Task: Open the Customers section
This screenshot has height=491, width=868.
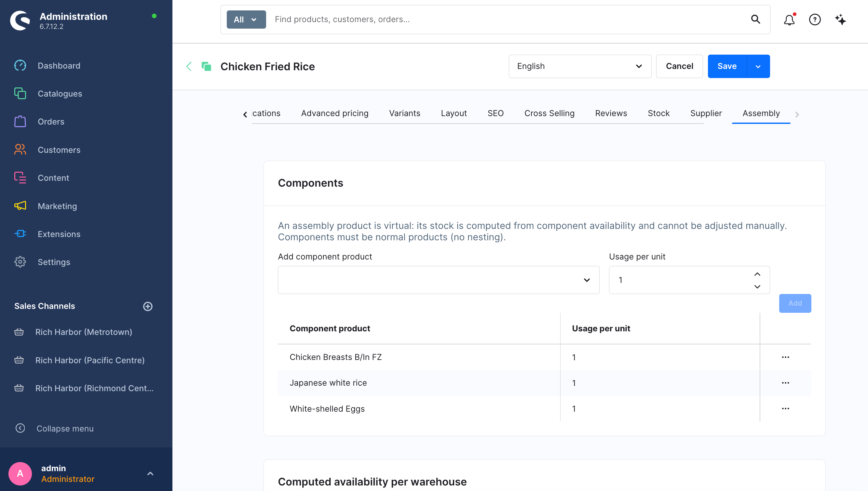Action: click(59, 150)
